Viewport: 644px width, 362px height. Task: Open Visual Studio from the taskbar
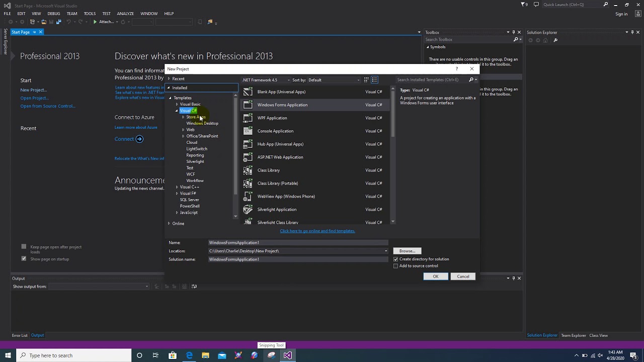click(x=287, y=355)
